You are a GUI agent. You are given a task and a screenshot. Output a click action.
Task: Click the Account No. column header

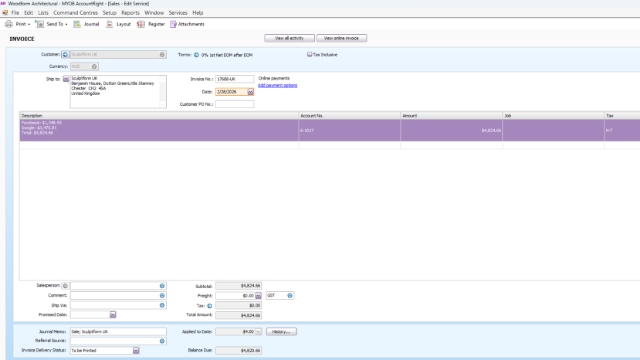tap(349, 116)
